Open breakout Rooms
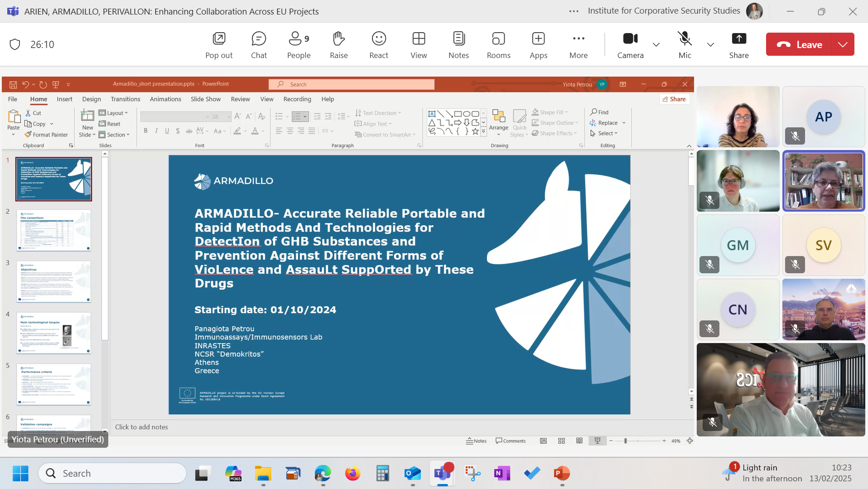Image resolution: width=868 pixels, height=489 pixels. 498,44
